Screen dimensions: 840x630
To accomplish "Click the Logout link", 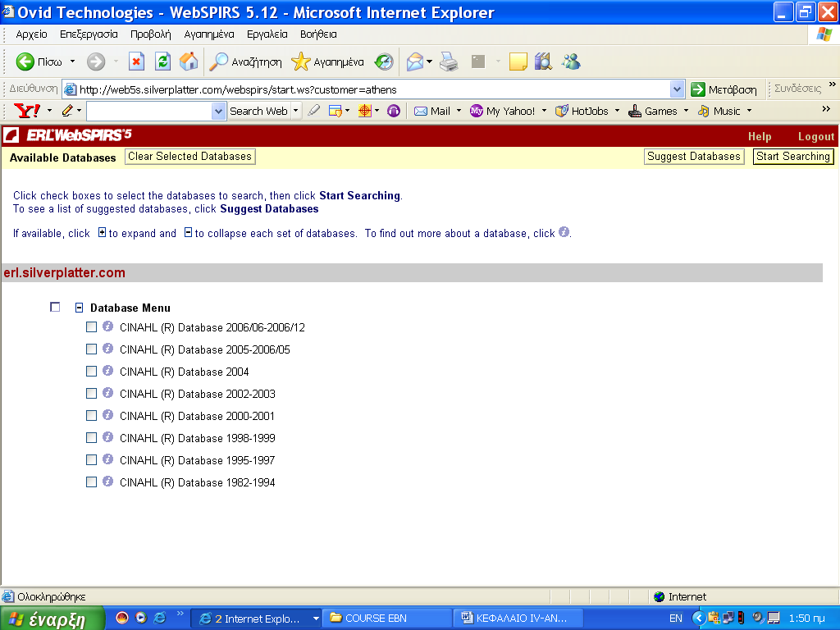I will (816, 137).
